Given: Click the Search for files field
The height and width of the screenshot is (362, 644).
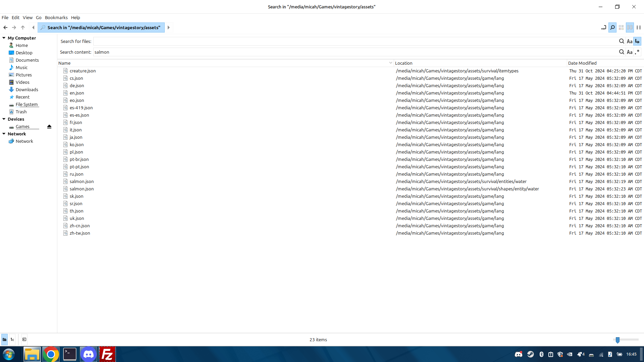Looking at the screenshot, I should [356, 42].
